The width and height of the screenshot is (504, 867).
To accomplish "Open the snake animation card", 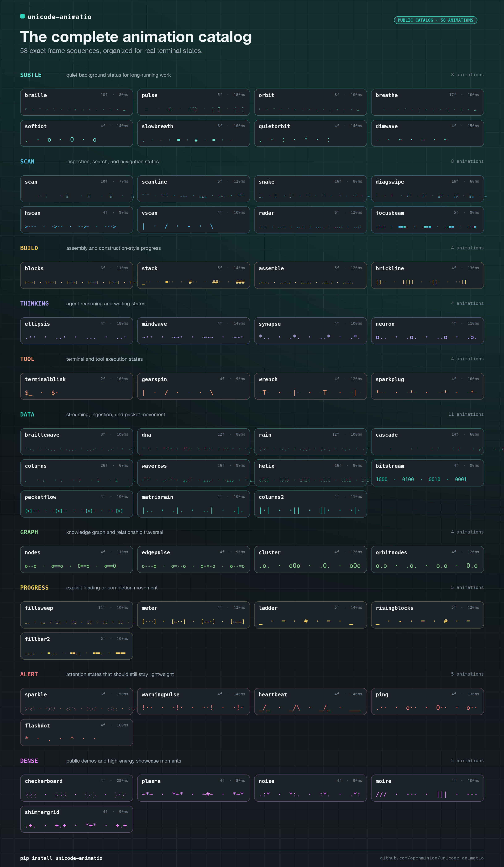I will [310, 189].
